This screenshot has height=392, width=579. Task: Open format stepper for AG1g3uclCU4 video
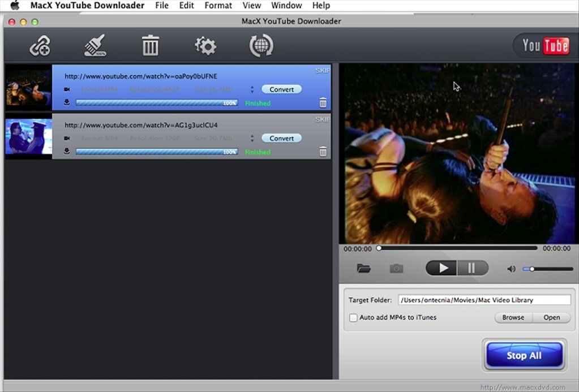(x=252, y=138)
